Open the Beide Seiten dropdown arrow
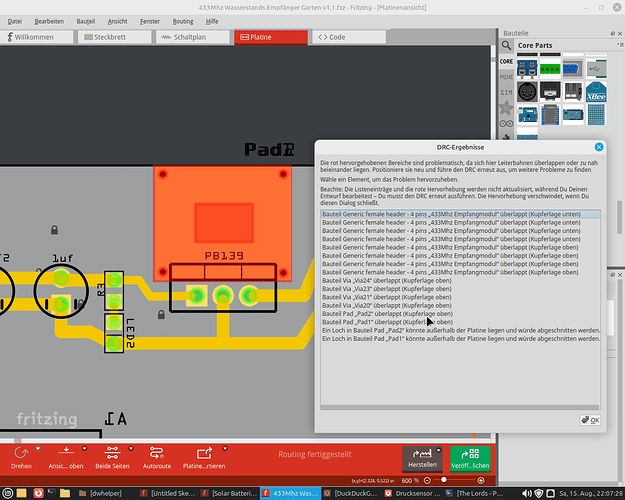This screenshot has width=625, height=500. tap(131, 449)
